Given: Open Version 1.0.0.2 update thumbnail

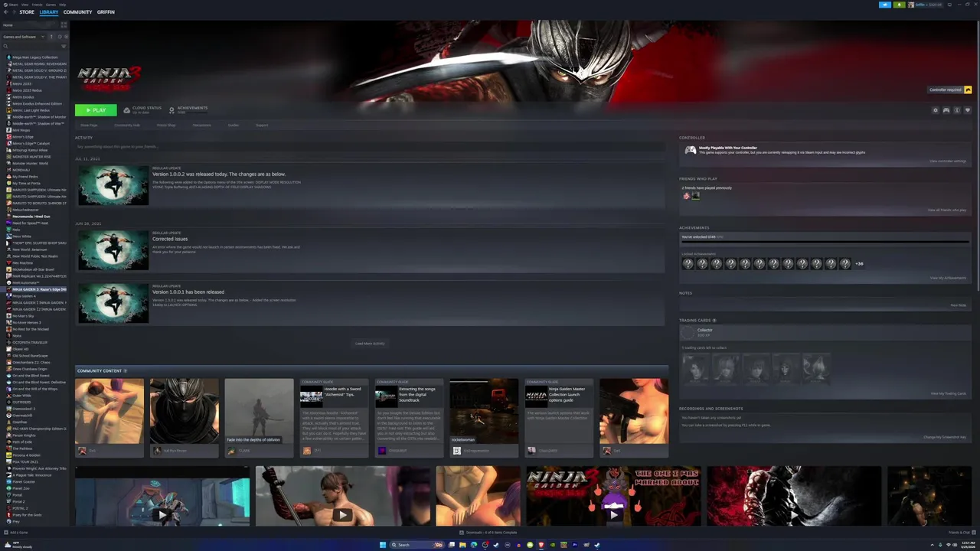Looking at the screenshot, I should (113, 185).
